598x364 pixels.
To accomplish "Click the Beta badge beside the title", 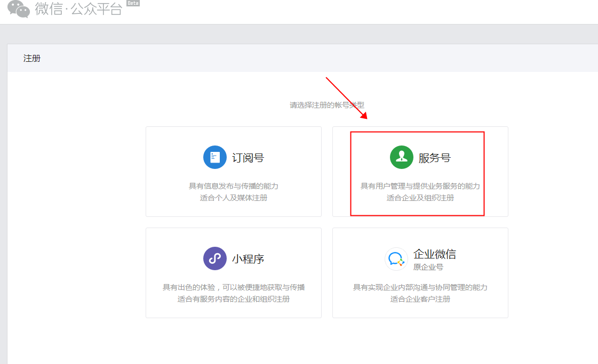I will coord(133,3).
